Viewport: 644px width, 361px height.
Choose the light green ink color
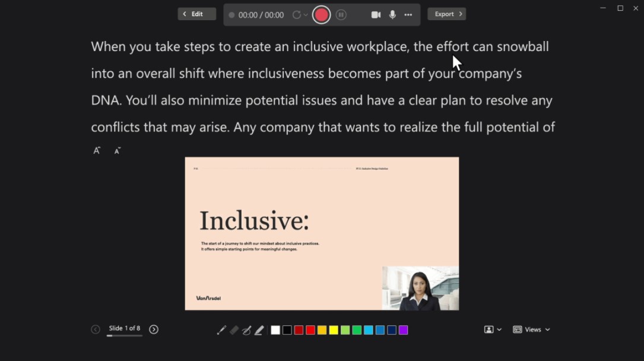(x=345, y=330)
